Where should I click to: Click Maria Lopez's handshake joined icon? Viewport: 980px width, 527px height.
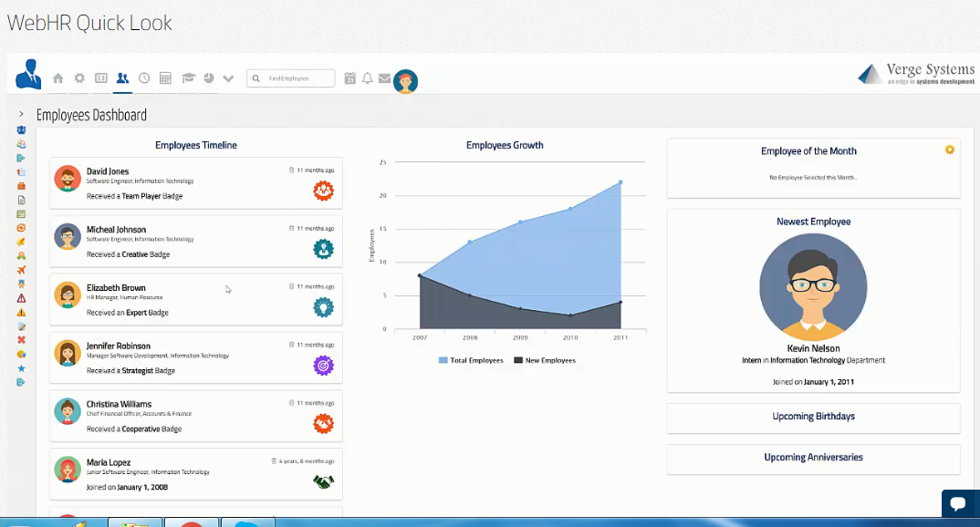[323, 481]
